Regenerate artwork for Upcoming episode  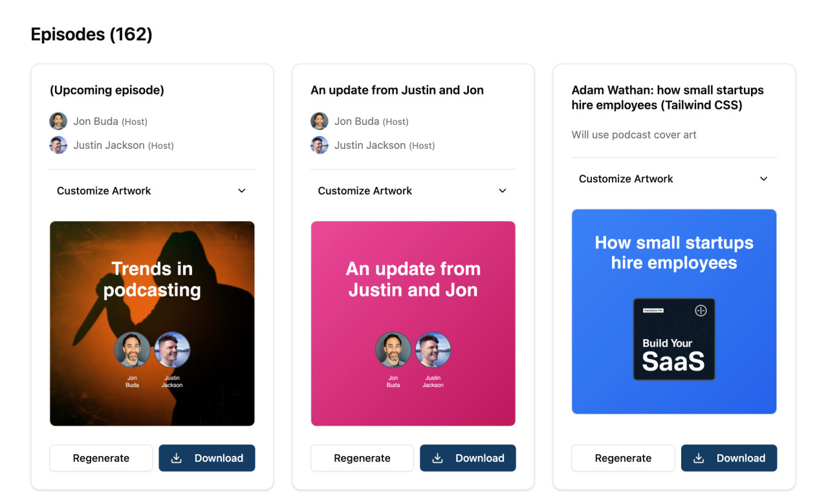(101, 458)
